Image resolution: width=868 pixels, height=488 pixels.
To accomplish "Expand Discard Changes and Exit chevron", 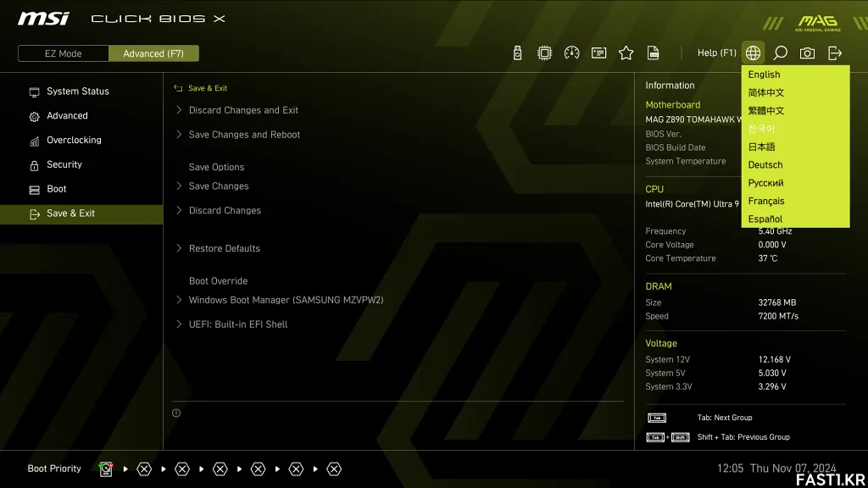I will (x=179, y=110).
